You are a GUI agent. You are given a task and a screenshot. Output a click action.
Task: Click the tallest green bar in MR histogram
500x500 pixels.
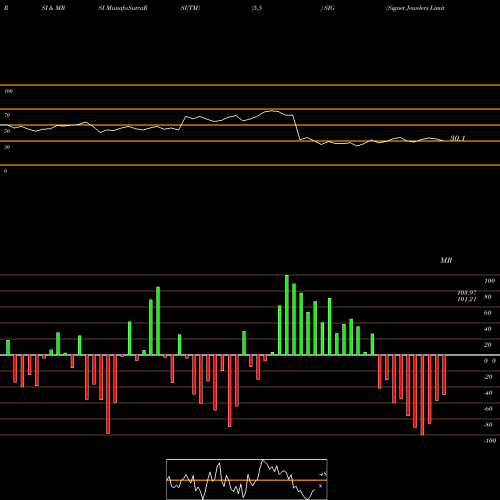[287, 315]
